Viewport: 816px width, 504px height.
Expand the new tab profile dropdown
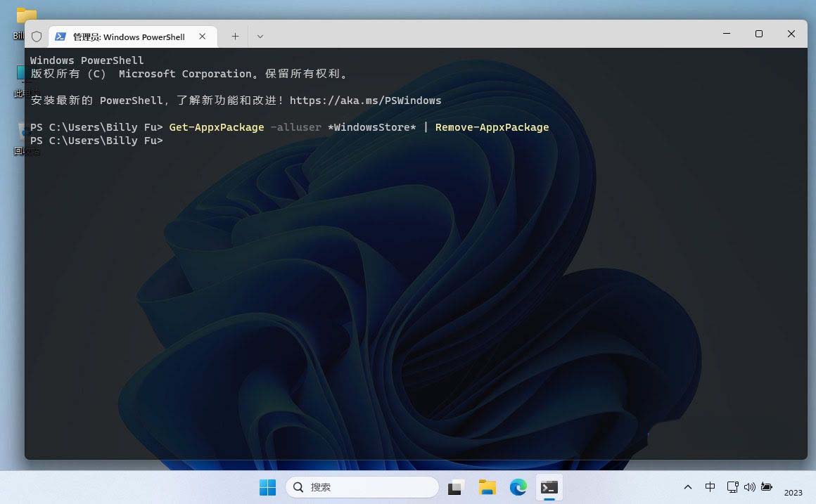click(260, 37)
